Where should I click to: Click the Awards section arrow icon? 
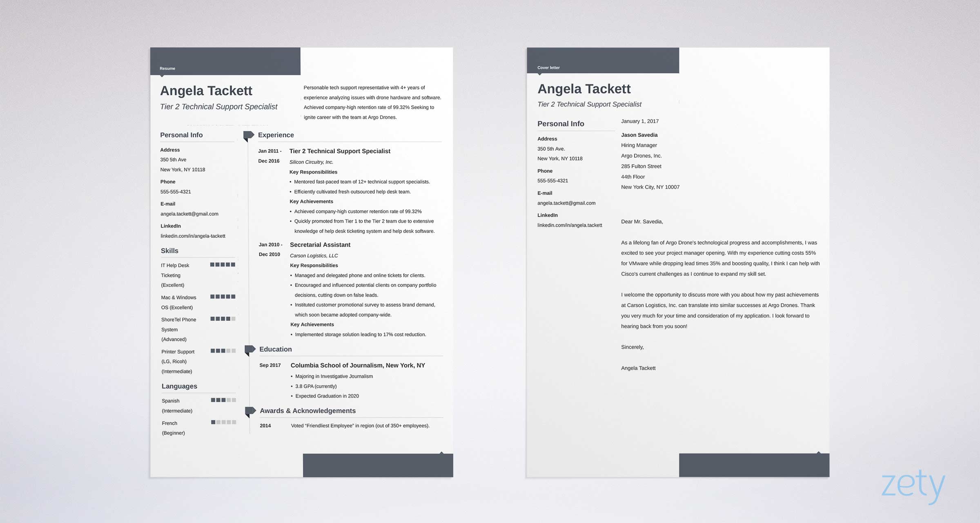pos(249,413)
